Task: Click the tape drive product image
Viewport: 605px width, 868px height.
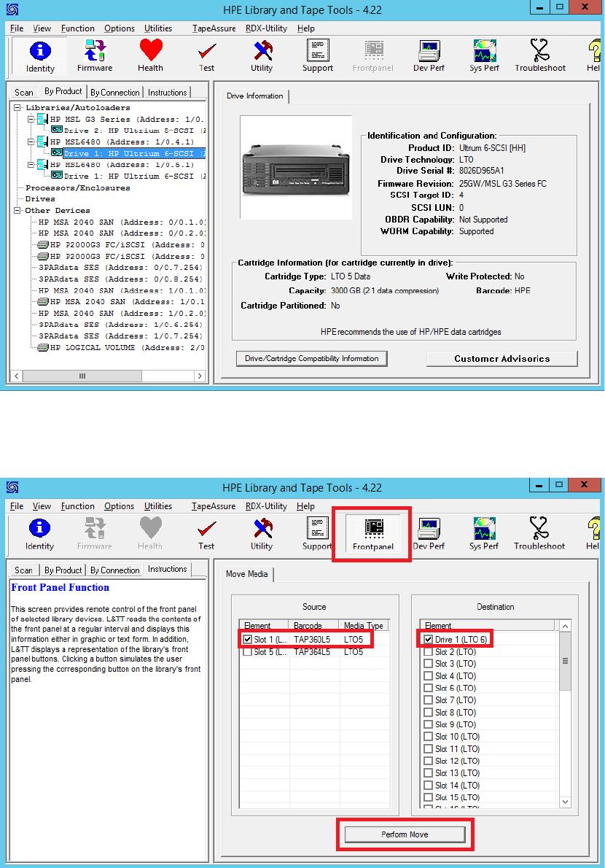Action: coord(296,168)
